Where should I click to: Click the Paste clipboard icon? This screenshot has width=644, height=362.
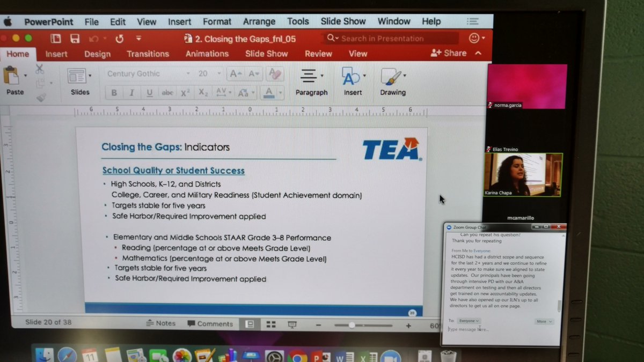point(11,75)
